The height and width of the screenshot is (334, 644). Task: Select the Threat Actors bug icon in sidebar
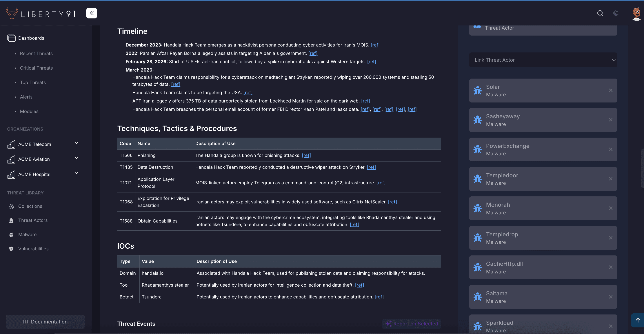11,220
